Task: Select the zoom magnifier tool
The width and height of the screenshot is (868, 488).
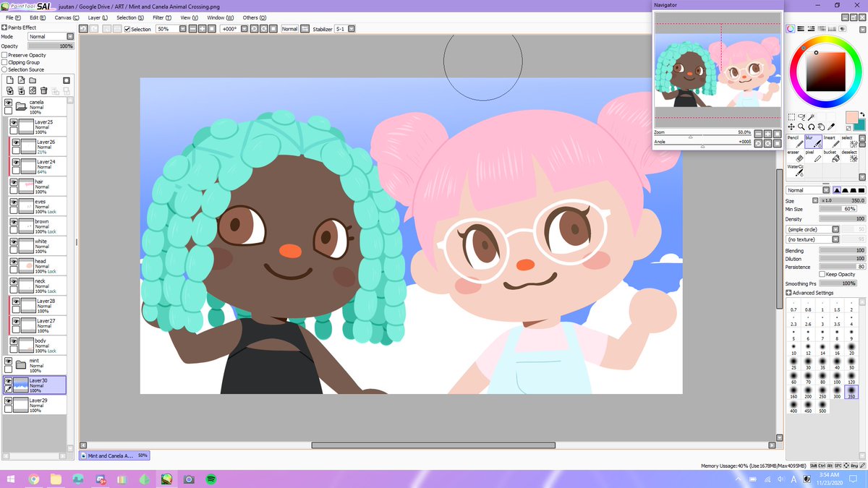Action: [801, 127]
